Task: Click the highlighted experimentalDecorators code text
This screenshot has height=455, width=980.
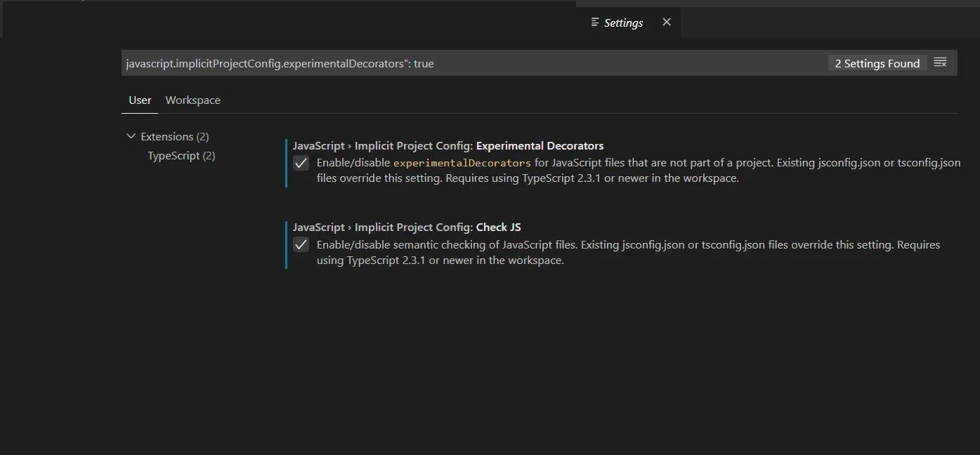Action: coord(462,163)
